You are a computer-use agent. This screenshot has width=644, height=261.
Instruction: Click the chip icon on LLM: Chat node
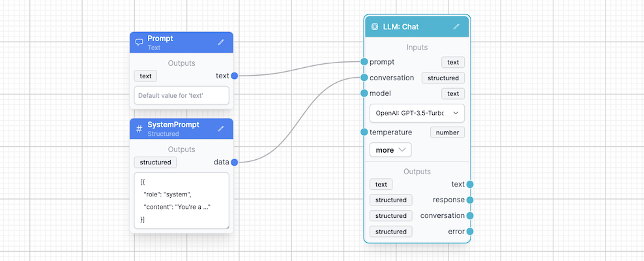pos(375,27)
